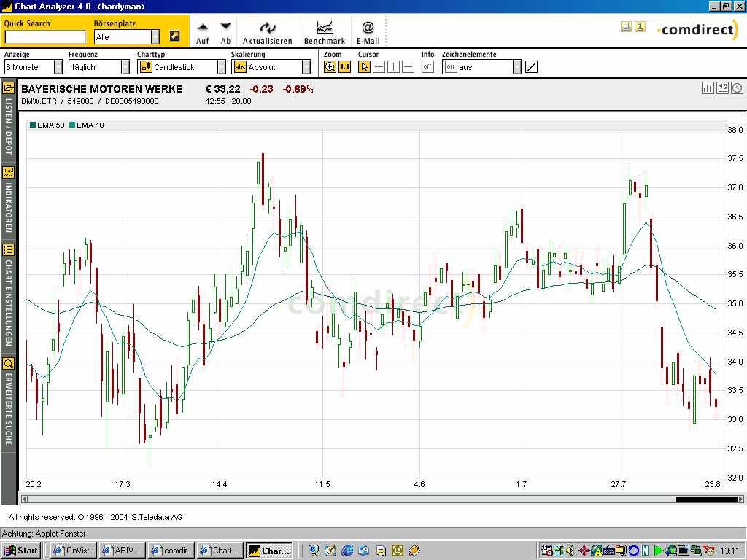Open the Benchmark comparison tool
The height and width of the screenshot is (560, 747).
(x=325, y=28)
